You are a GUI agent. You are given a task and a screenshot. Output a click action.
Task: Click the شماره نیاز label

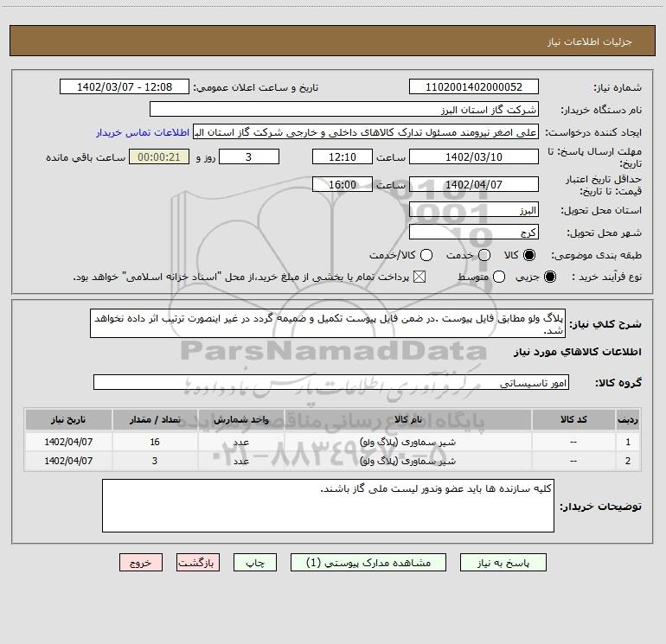coord(618,88)
